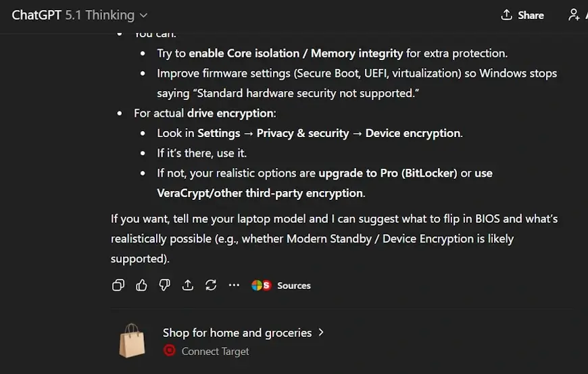Click the shopping bag icon
The width and height of the screenshot is (588, 374).
tap(132, 340)
